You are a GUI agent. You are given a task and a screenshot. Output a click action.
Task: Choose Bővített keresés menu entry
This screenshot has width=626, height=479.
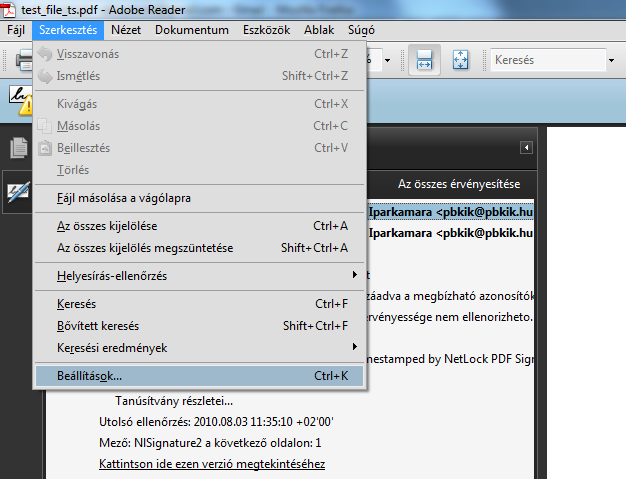200,326
